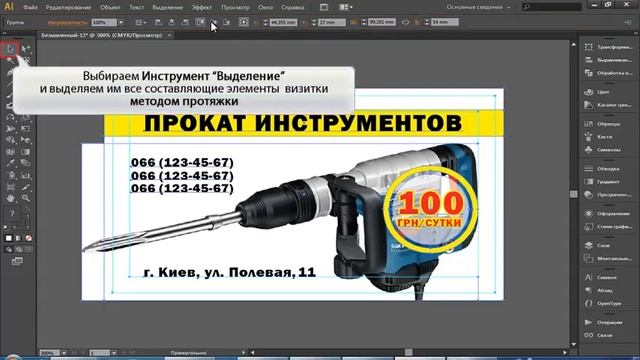Click the horizontal scrollbar thumb
640x360 pixels.
(x=409, y=352)
